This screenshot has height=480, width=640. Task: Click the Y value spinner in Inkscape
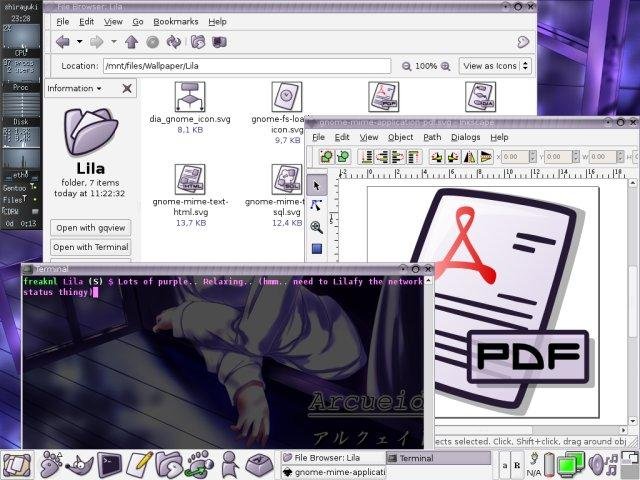pyautogui.click(x=576, y=157)
